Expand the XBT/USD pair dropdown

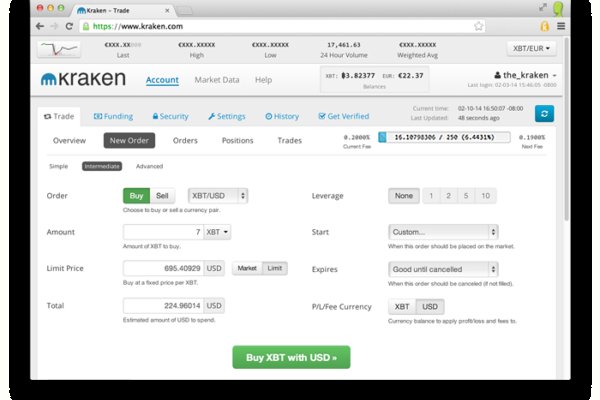click(218, 196)
